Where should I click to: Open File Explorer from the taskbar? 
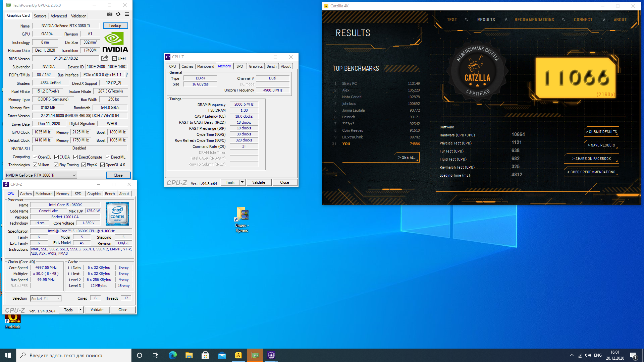[x=189, y=355]
